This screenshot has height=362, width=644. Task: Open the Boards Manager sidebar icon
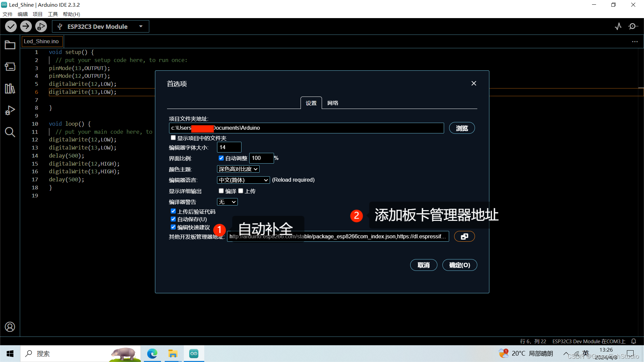click(x=10, y=66)
